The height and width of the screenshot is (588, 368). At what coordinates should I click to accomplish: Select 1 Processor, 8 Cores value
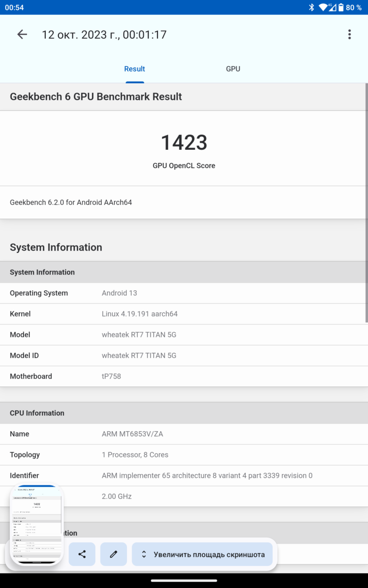135,455
